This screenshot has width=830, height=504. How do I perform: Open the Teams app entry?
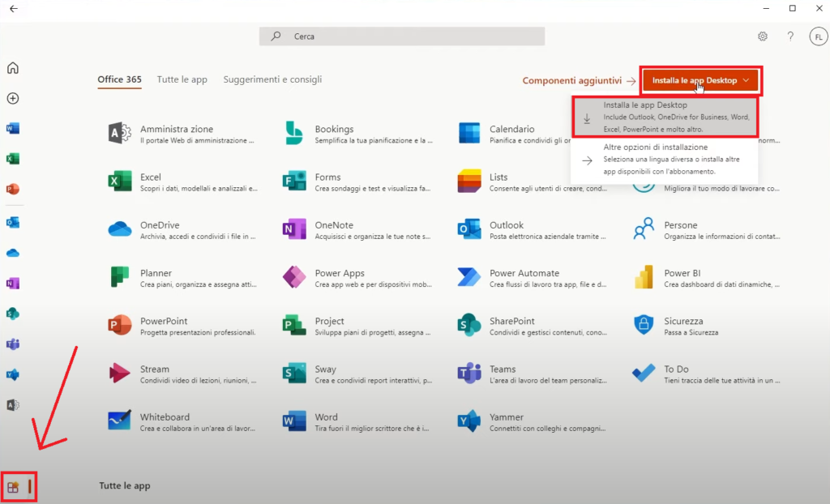point(532,374)
